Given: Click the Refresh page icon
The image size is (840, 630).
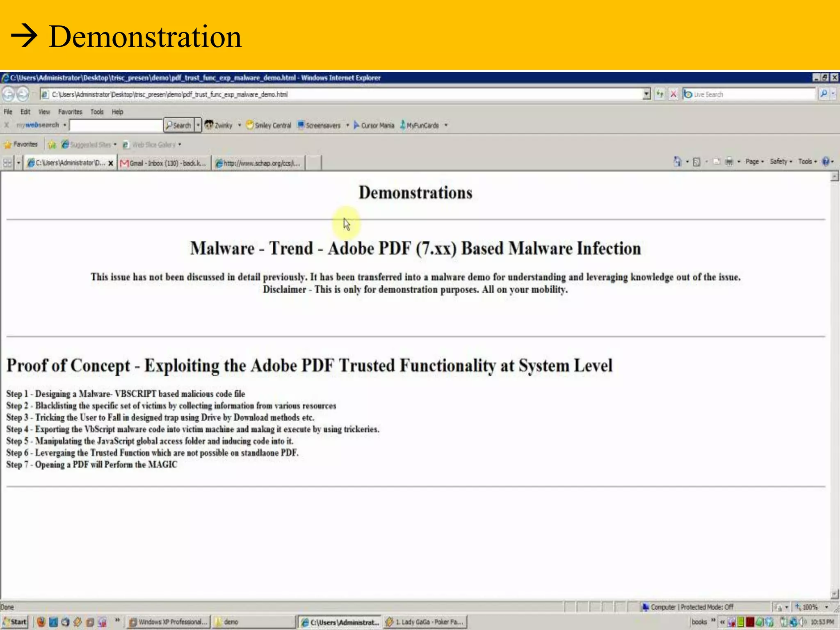Looking at the screenshot, I should pyautogui.click(x=660, y=94).
